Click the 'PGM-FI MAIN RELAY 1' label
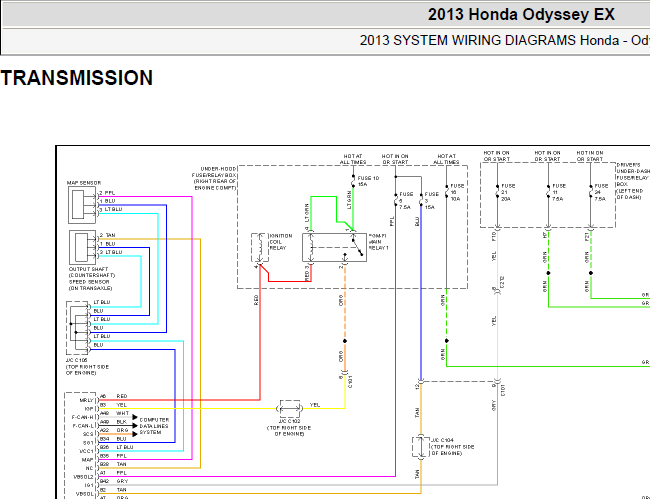 (378, 242)
